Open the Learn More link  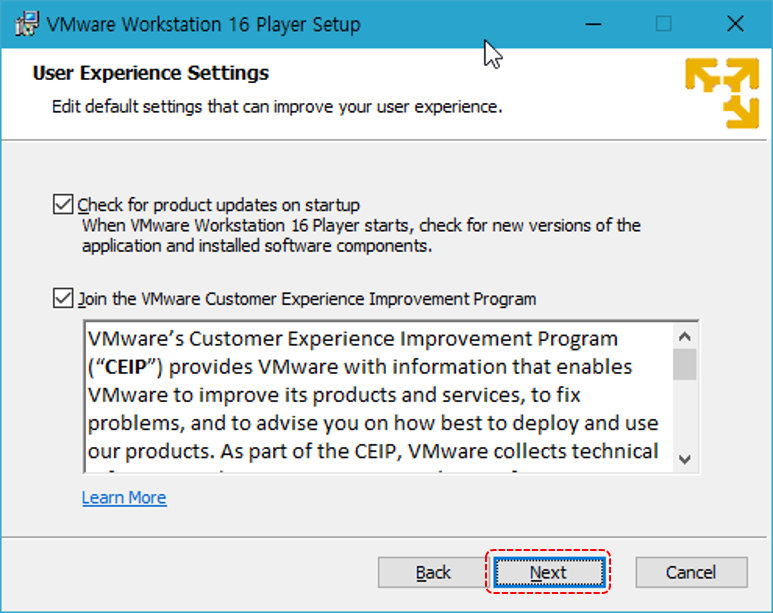pyautogui.click(x=124, y=498)
